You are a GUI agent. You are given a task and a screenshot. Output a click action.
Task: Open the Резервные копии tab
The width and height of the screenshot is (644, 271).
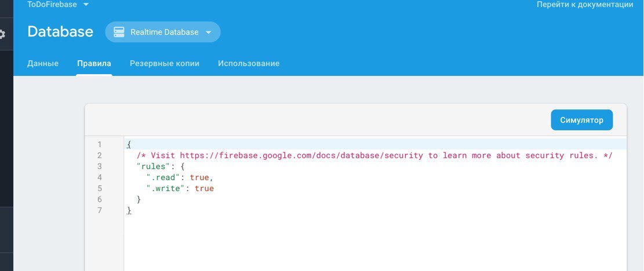(x=164, y=64)
